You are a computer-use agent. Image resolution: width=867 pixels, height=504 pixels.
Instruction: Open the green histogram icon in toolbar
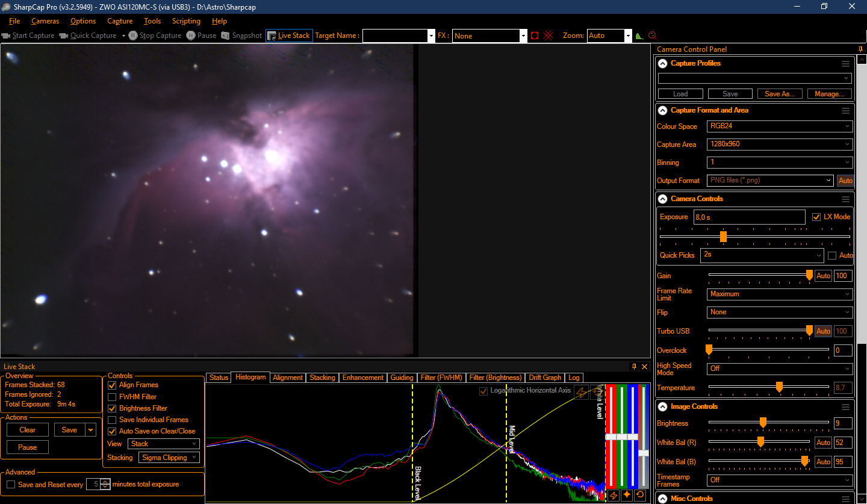[x=639, y=36]
